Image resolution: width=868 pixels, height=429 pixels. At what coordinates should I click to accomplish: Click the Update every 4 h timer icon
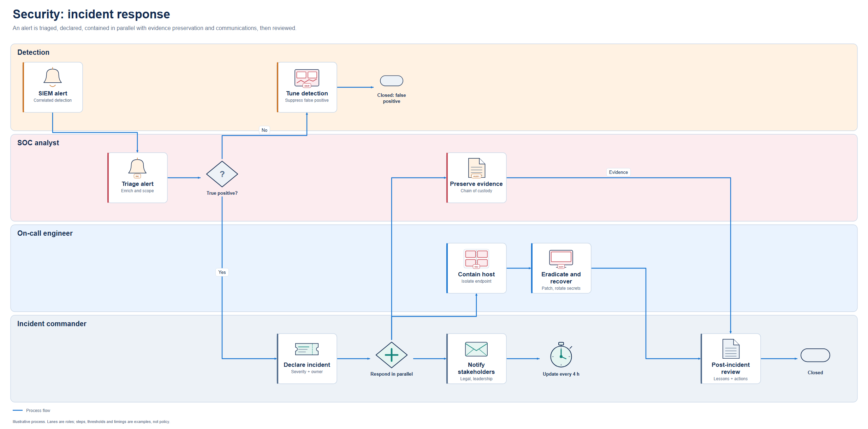pyautogui.click(x=561, y=355)
